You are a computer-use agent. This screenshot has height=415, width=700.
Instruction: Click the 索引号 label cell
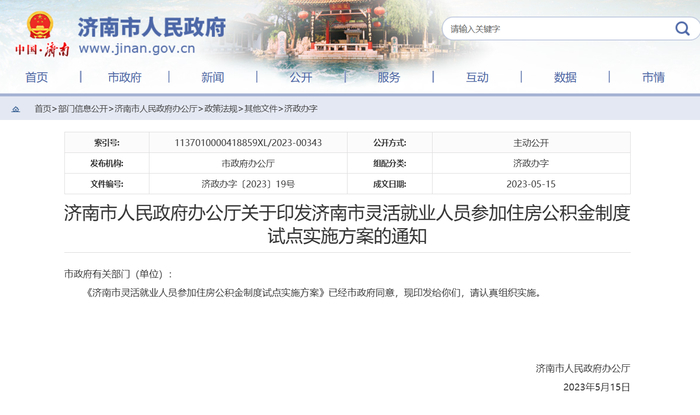click(x=107, y=143)
